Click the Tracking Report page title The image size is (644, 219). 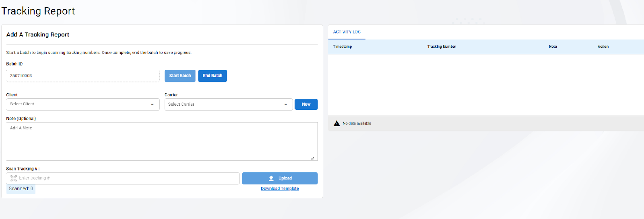(x=38, y=11)
